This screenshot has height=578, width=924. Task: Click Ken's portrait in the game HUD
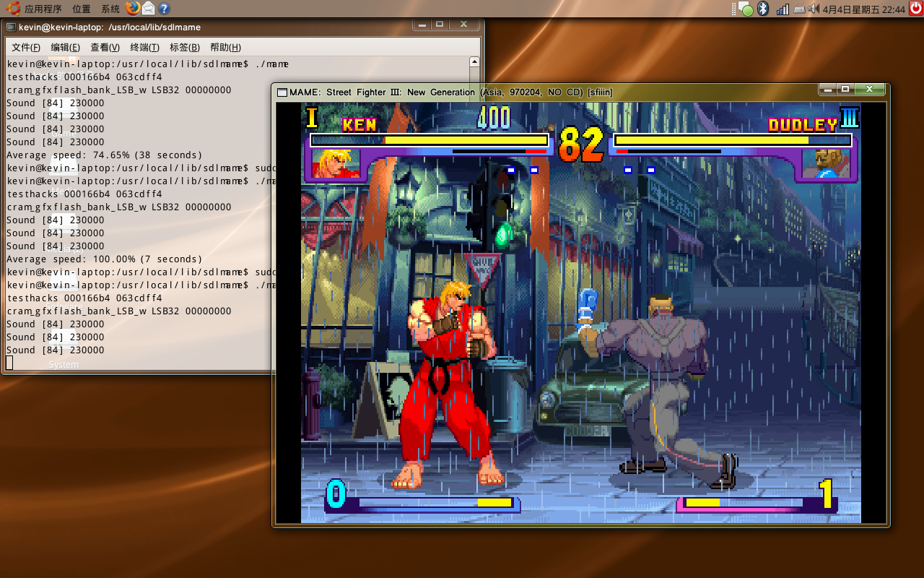click(334, 164)
